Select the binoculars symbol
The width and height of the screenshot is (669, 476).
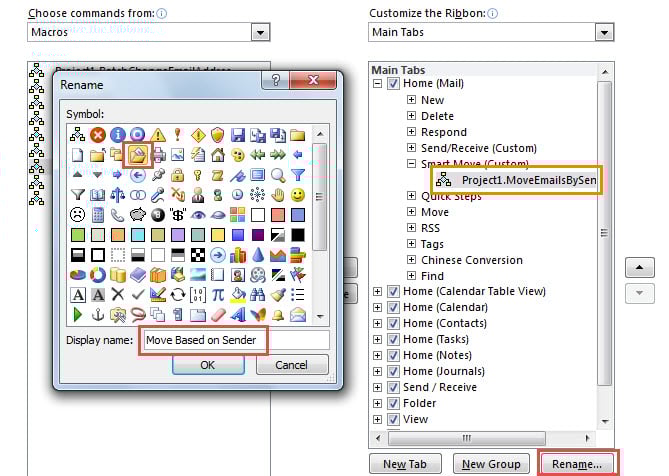point(258,294)
